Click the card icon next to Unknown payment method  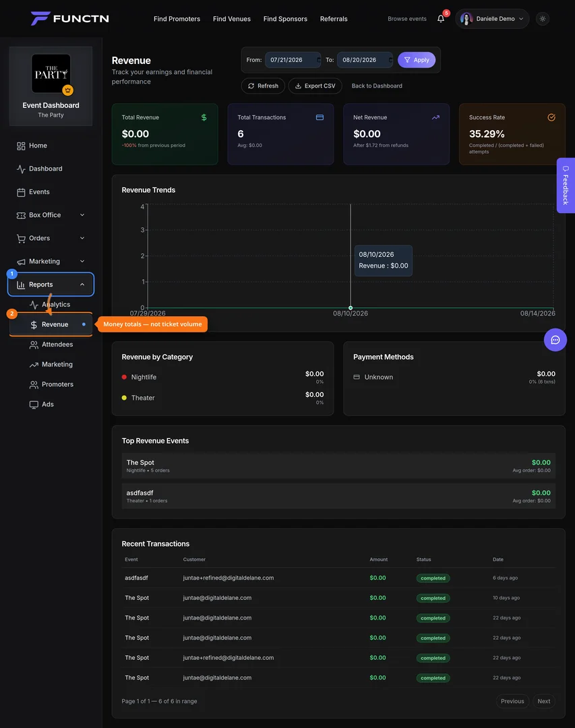(356, 377)
